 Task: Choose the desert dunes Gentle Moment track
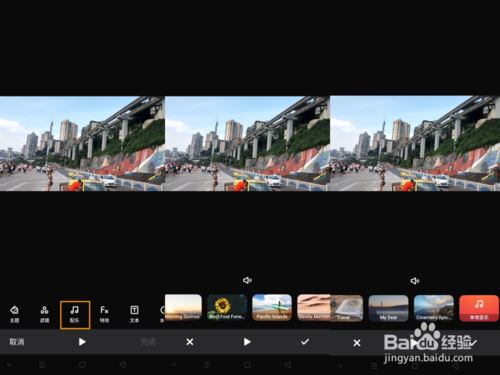(313, 307)
